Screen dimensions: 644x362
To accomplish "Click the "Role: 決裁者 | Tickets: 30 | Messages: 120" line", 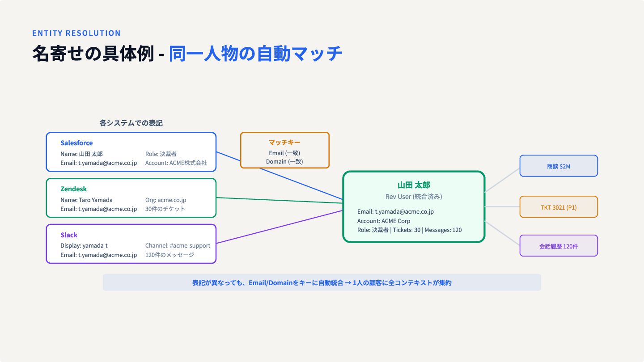I will point(409,230).
